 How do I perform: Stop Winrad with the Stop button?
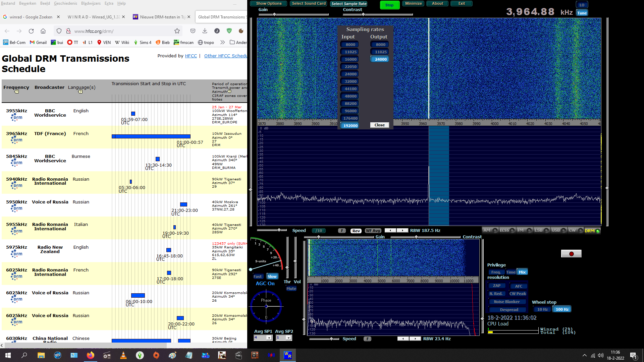coord(389,5)
